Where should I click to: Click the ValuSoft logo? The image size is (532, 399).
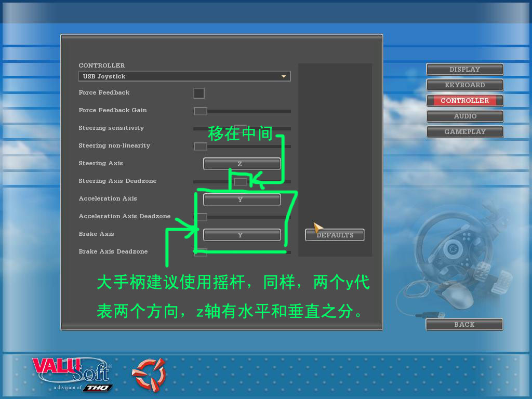pos(72,372)
